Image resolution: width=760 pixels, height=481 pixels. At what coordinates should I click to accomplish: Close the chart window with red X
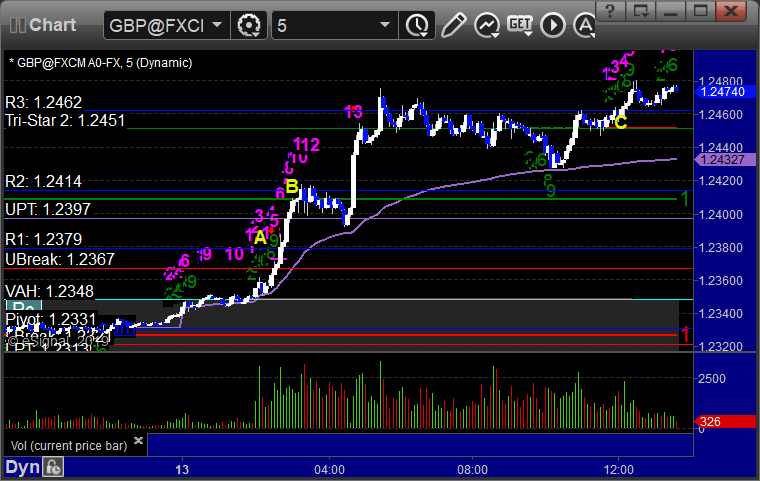[731, 10]
